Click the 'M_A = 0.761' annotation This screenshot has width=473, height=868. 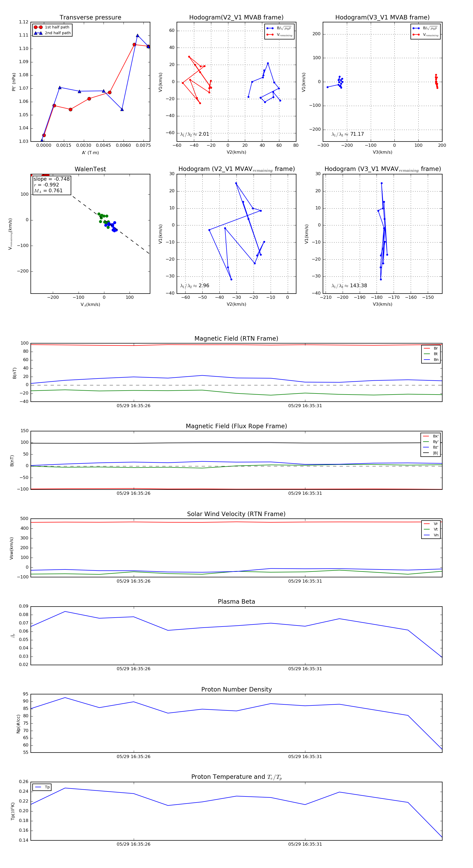[48, 191]
